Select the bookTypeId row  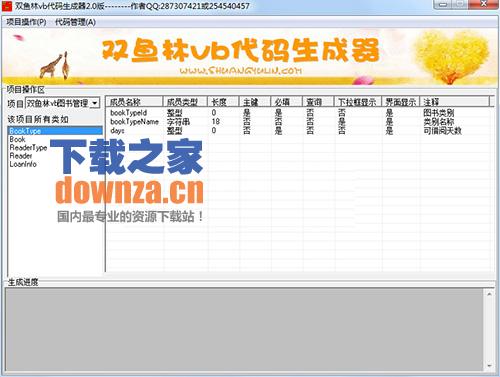coord(298,113)
